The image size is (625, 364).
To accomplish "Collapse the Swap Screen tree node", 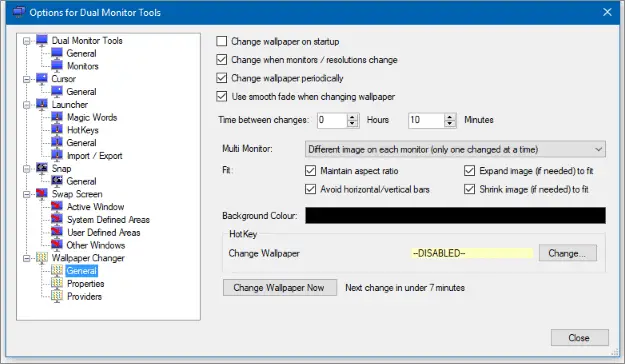I will point(27,194).
